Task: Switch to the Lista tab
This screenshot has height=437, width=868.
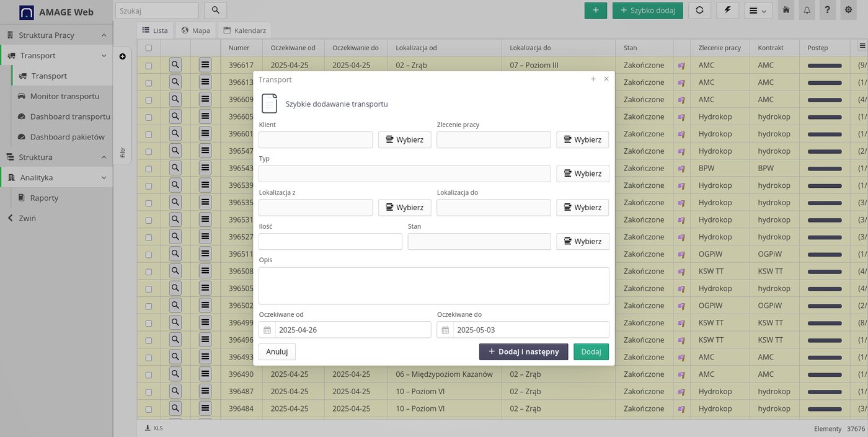Action: pos(155,30)
